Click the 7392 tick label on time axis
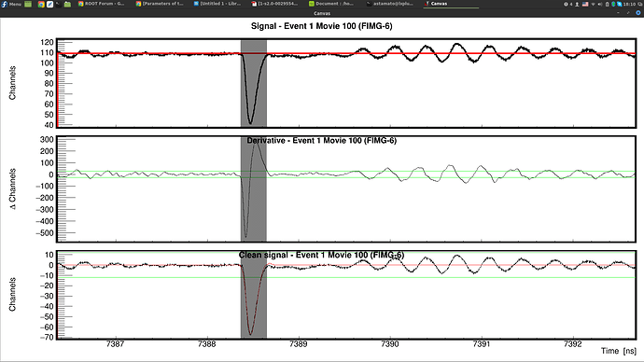Image resolution: width=644 pixels, height=362 pixels. coord(573,344)
